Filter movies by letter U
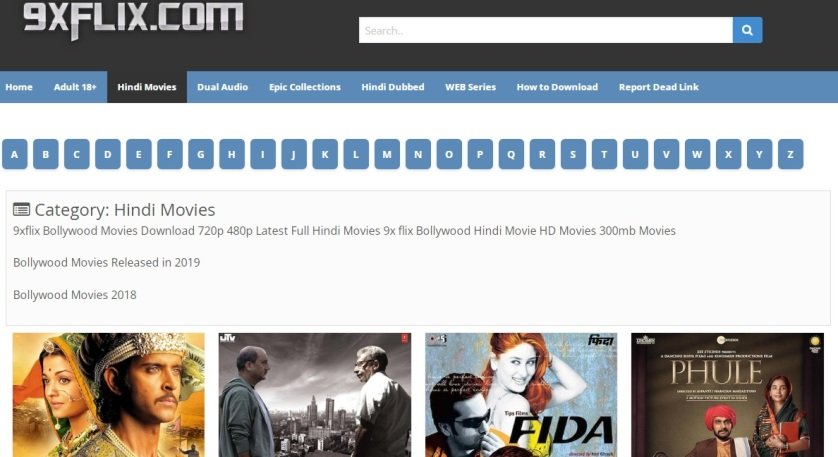Image resolution: width=838 pixels, height=457 pixels. coord(635,154)
